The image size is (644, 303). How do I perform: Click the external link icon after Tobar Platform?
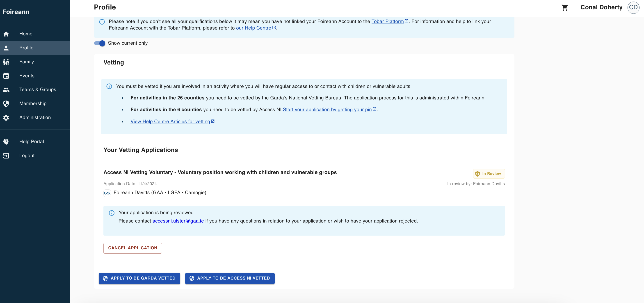coord(406,21)
